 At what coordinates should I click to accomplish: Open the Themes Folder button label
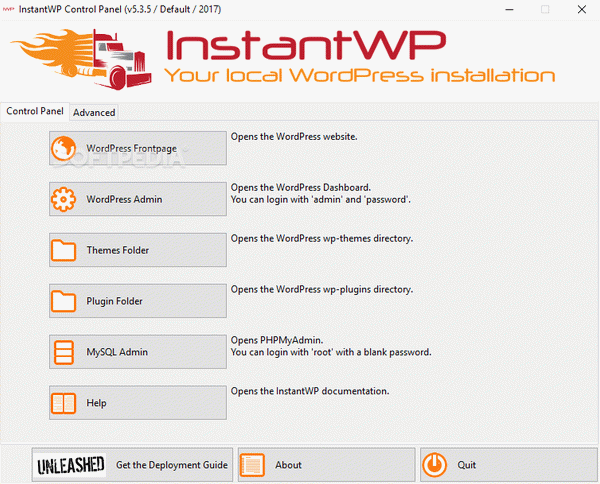pos(117,250)
